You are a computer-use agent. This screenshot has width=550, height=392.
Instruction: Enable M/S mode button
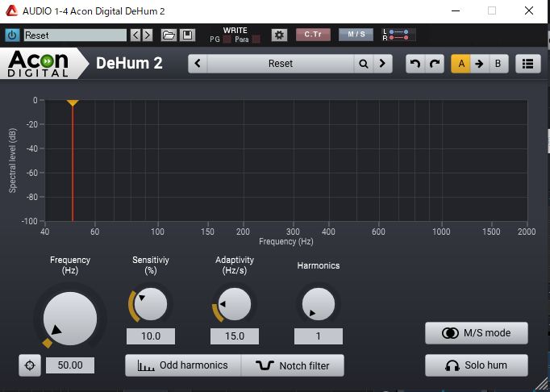click(x=477, y=333)
